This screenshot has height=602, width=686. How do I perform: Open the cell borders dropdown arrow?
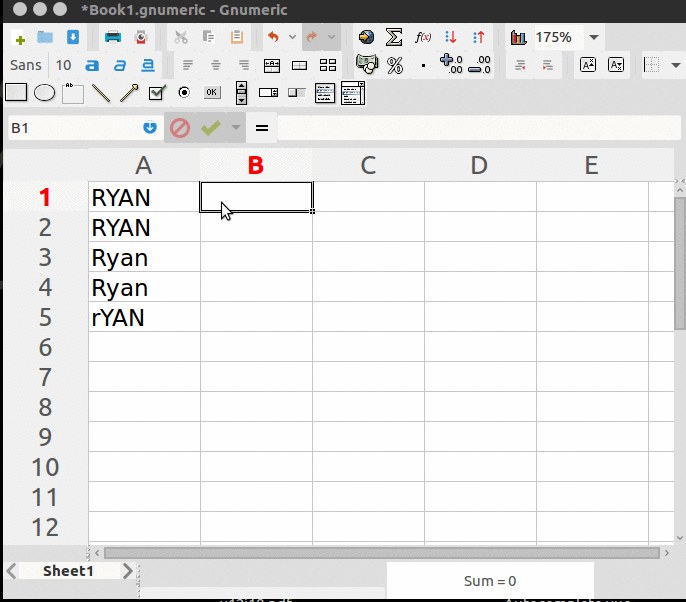tap(676, 65)
